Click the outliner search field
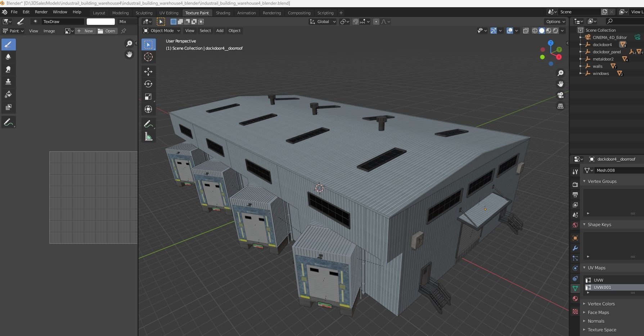The image size is (644, 336). (624, 22)
